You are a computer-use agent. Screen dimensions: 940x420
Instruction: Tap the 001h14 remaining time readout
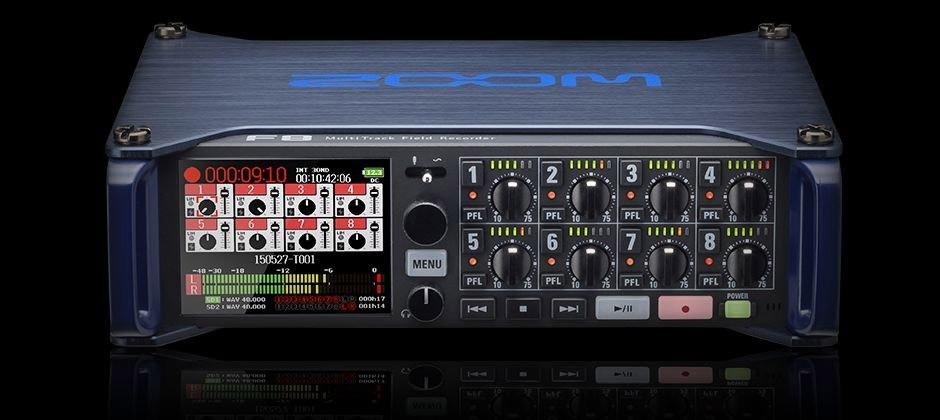click(372, 306)
